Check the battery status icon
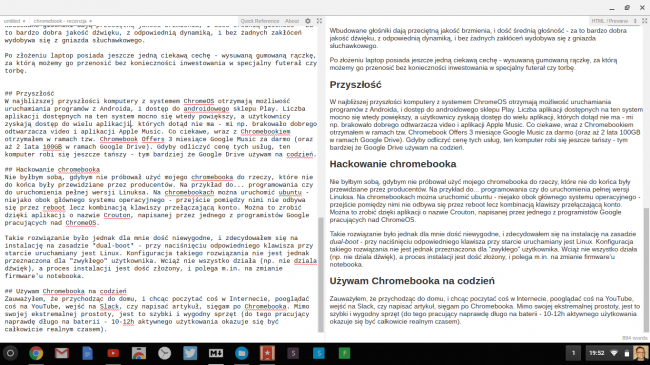Viewport: 650px width, 365px height. (627, 353)
